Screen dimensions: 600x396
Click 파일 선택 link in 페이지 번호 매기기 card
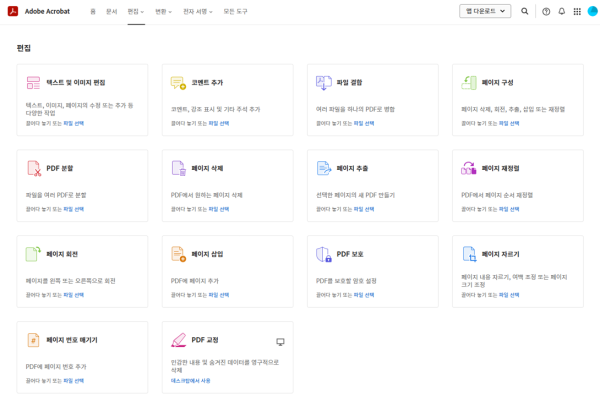[73, 380]
